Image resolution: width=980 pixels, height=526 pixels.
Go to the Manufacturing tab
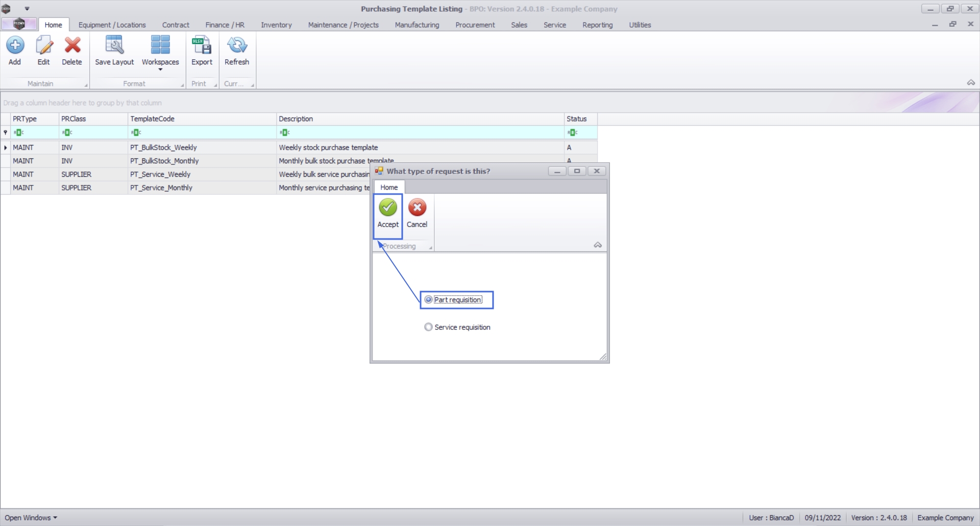pyautogui.click(x=416, y=25)
